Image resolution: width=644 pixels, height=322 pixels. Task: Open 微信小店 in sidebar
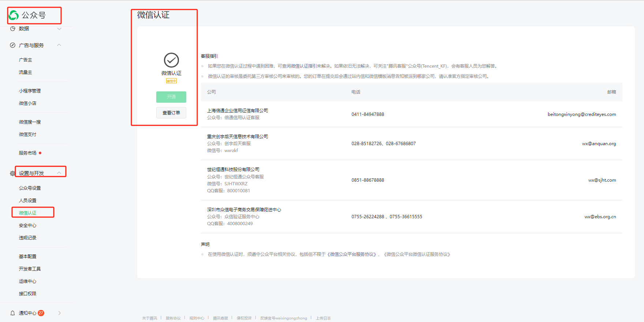click(28, 103)
